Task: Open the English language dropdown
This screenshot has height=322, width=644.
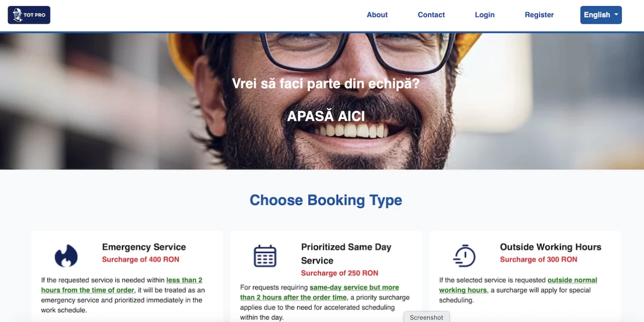Action: [601, 15]
